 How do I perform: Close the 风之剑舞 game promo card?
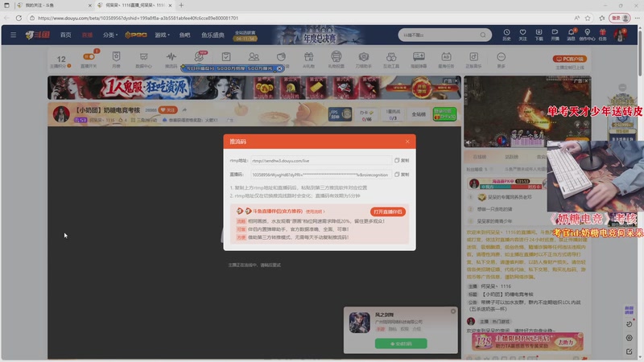453,311
